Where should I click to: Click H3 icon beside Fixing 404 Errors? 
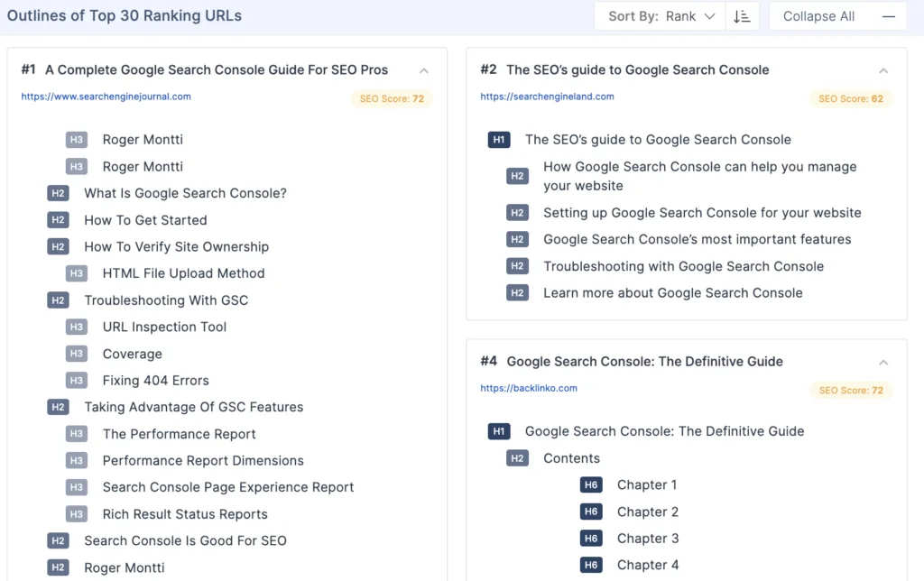(x=76, y=381)
